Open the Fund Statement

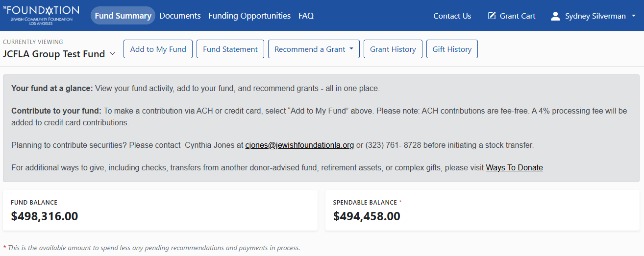click(x=230, y=49)
